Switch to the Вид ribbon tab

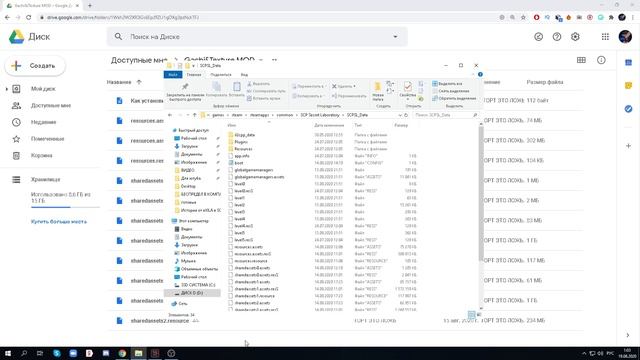(244, 75)
